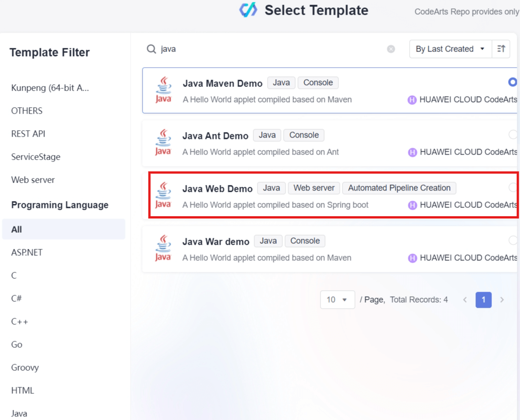Click the search magnifier icon
Viewport: 520px width, 420px height.
(x=151, y=49)
